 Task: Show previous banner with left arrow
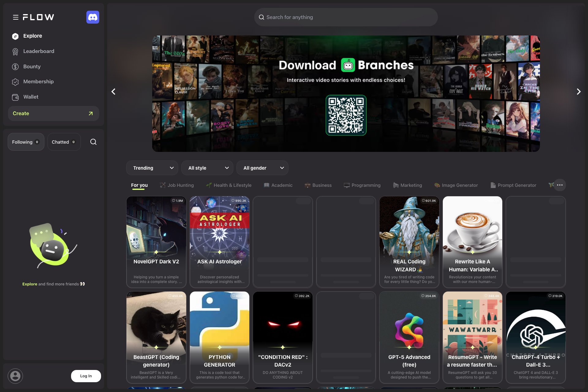pos(114,92)
